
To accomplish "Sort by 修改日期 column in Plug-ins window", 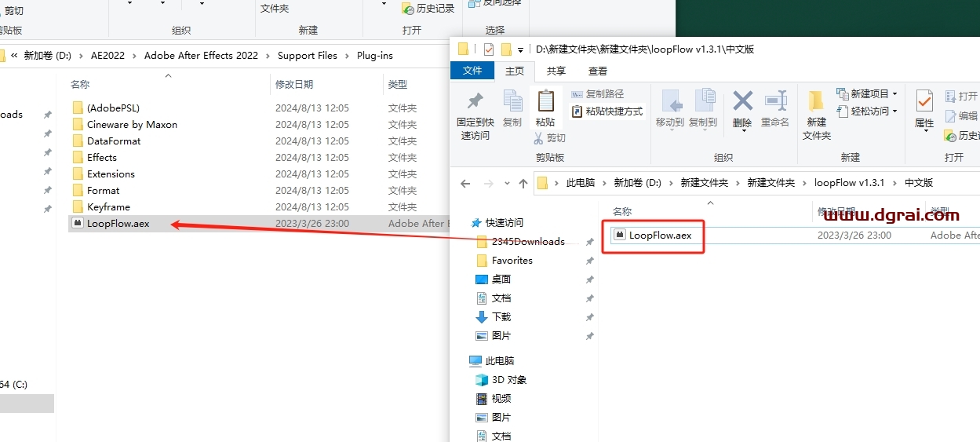I will click(x=294, y=84).
